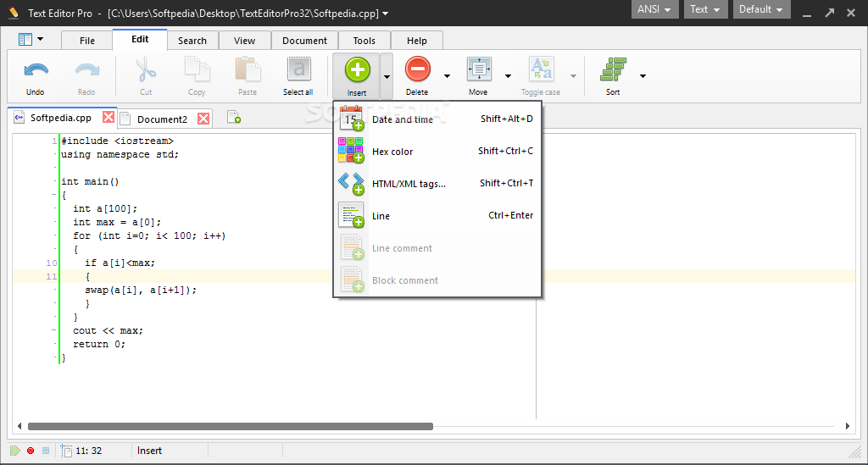Click line number 10 in gutter
Viewport: 868px width, 465px height.
(x=52, y=263)
